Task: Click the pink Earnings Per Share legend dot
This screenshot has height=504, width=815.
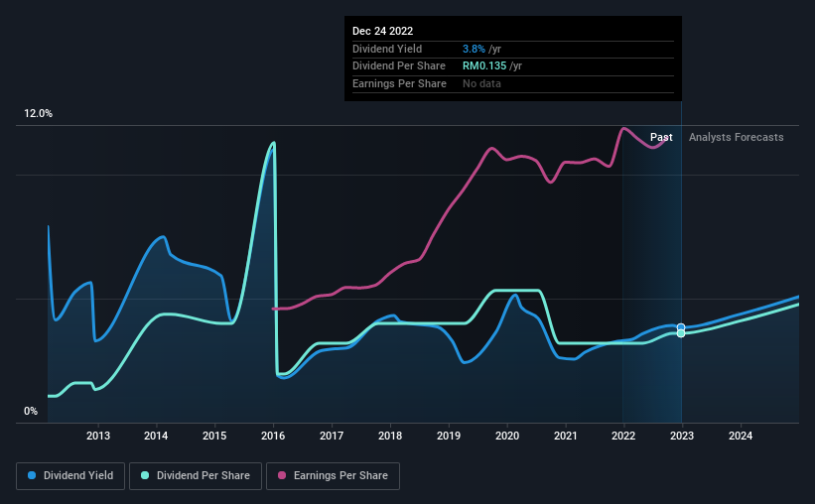Action: tap(282, 475)
